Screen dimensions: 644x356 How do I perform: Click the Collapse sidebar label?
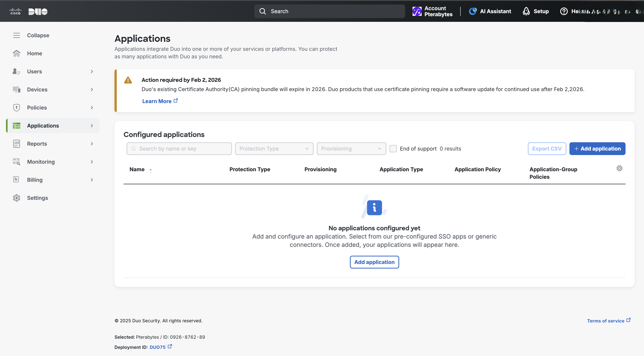38,35
